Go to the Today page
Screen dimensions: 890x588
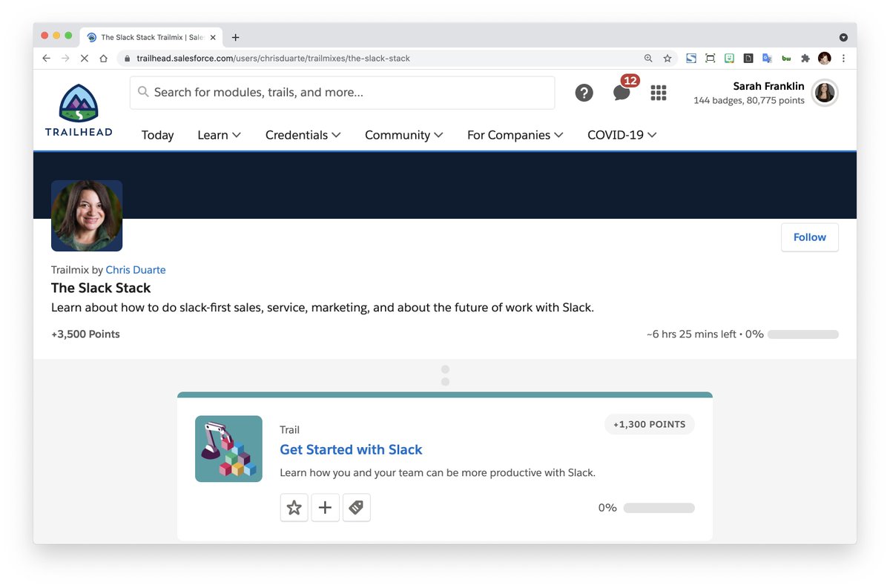pos(157,135)
